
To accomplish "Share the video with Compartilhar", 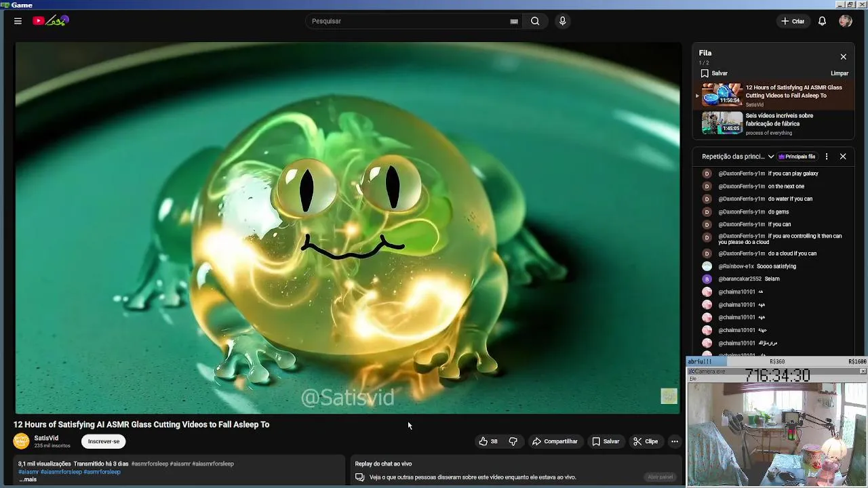I will 555,441.
